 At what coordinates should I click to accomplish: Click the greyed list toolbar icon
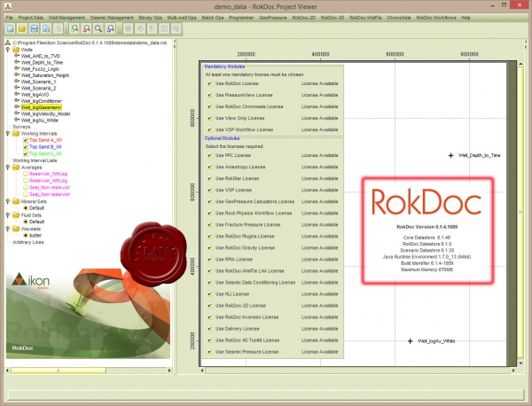point(152,29)
